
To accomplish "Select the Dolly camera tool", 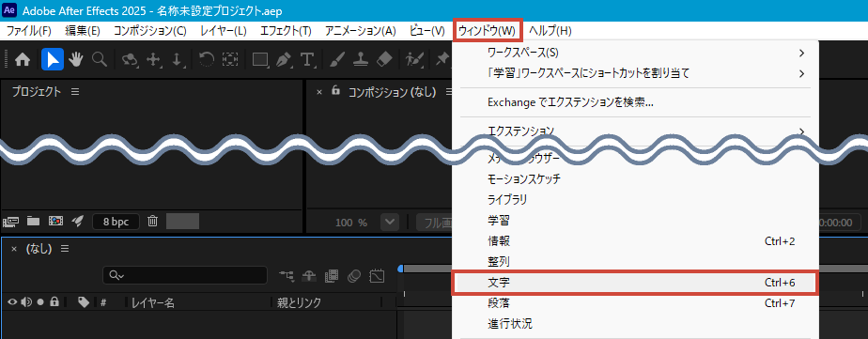I will coord(178,60).
